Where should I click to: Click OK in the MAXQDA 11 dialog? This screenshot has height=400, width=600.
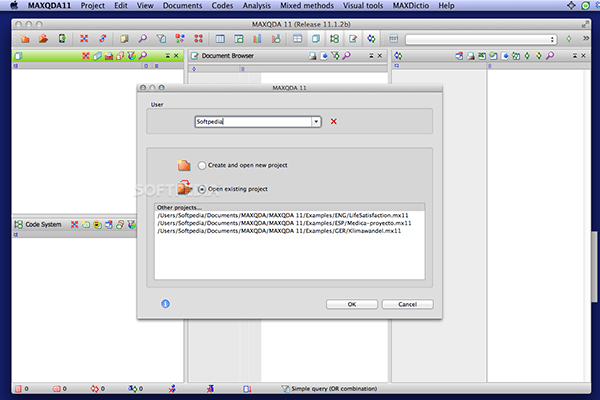pos(352,304)
